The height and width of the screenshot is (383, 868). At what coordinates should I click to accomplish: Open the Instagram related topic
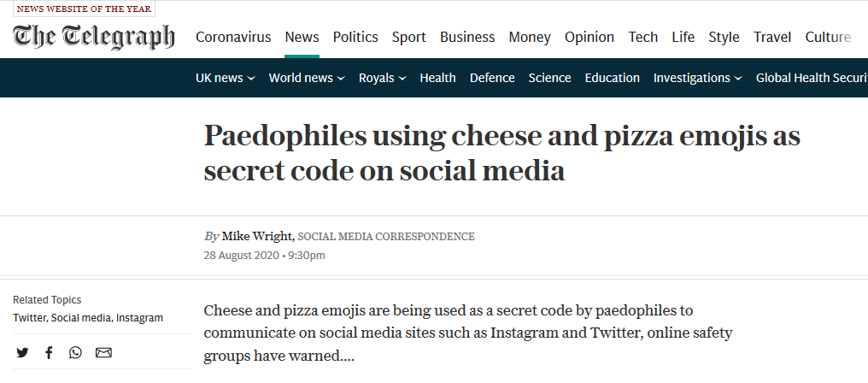(139, 318)
